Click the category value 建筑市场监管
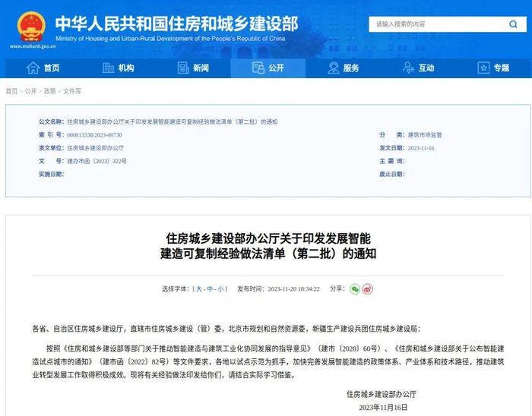 (425, 135)
